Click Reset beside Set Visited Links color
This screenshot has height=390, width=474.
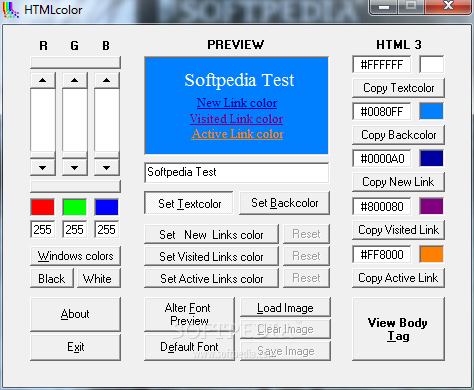point(306,256)
